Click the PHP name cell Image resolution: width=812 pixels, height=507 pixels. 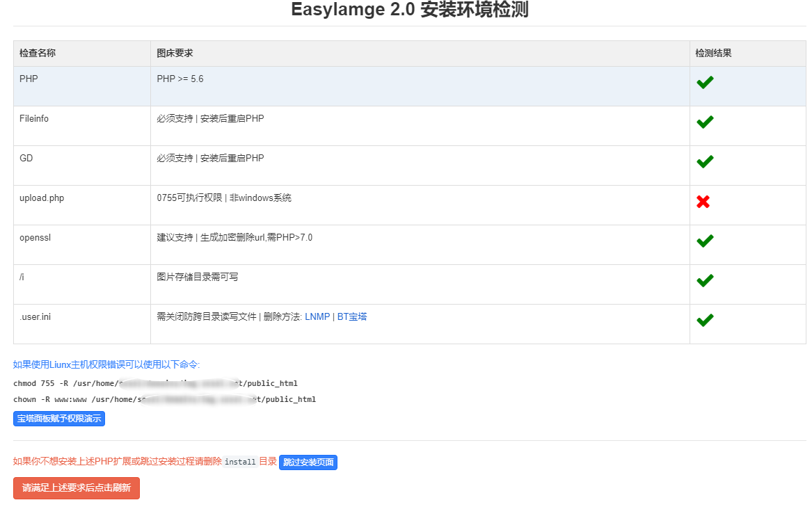point(82,86)
